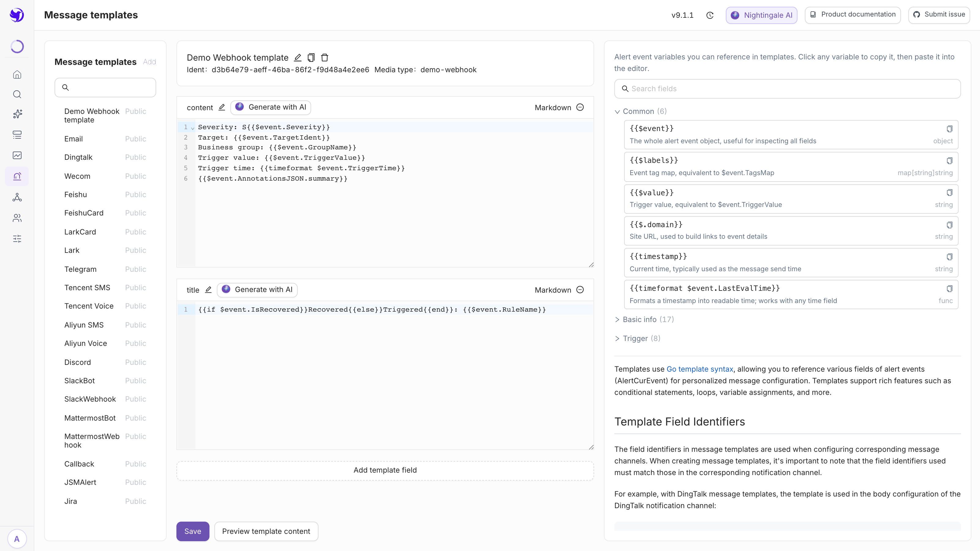Open Product documentation
980x551 pixels.
pyautogui.click(x=853, y=15)
